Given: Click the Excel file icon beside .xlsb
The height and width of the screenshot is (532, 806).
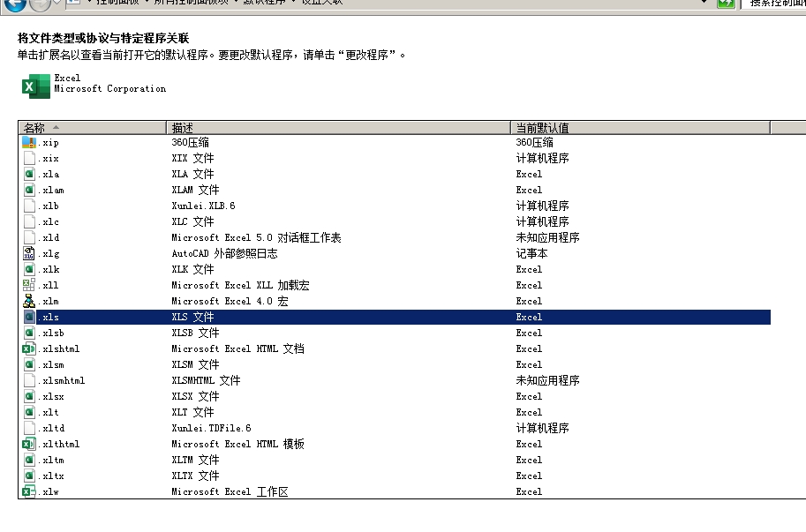Looking at the screenshot, I should click(29, 333).
